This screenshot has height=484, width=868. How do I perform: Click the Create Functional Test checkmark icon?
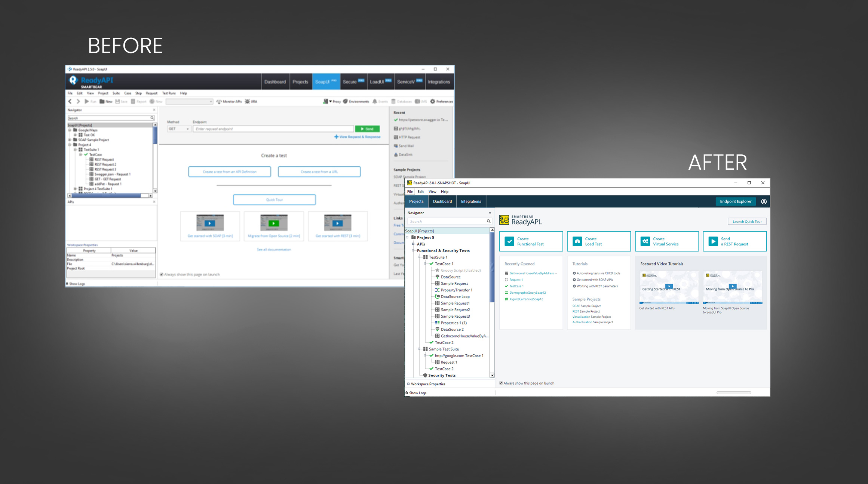coord(509,241)
